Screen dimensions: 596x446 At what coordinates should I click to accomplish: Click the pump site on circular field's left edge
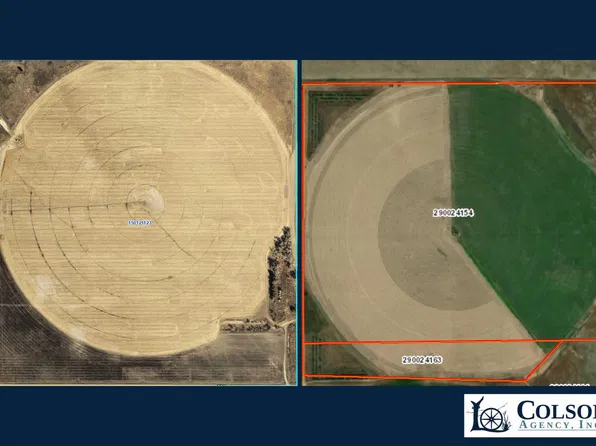click(17, 141)
